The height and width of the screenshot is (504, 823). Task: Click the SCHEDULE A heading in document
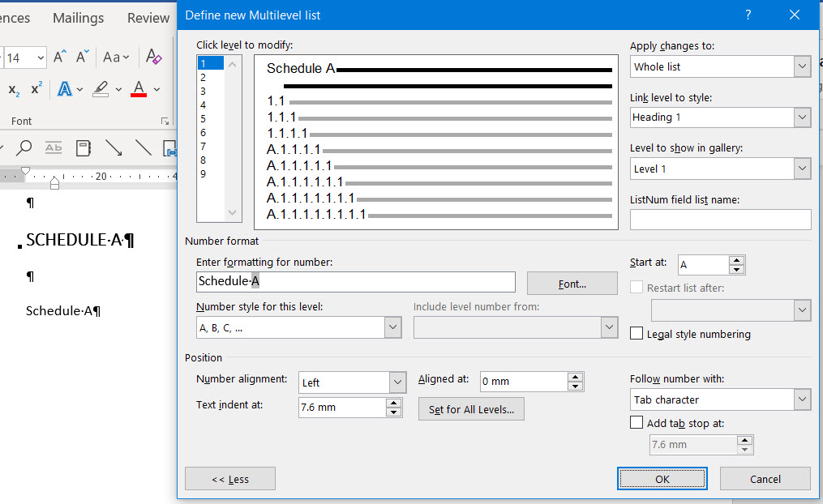pyautogui.click(x=80, y=240)
